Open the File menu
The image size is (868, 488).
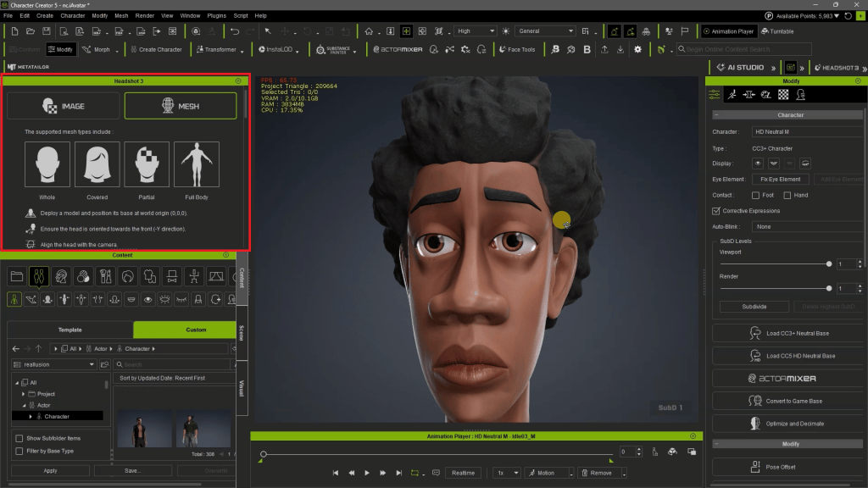point(8,15)
